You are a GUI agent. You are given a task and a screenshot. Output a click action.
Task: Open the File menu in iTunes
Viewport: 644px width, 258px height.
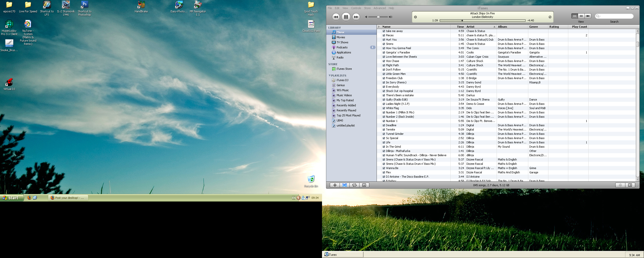(330, 8)
